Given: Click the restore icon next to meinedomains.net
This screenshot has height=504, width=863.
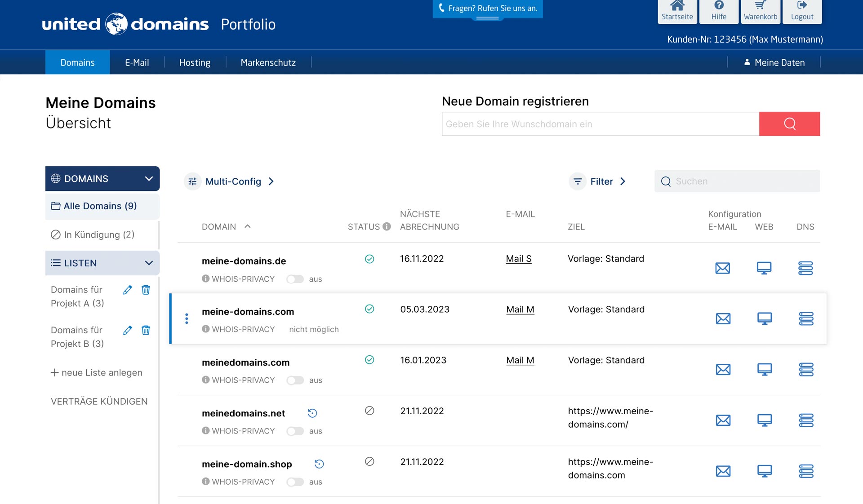Looking at the screenshot, I should click(312, 413).
